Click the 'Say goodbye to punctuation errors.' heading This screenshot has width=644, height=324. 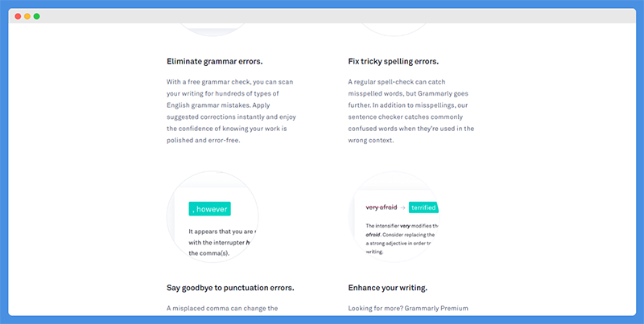[230, 288]
